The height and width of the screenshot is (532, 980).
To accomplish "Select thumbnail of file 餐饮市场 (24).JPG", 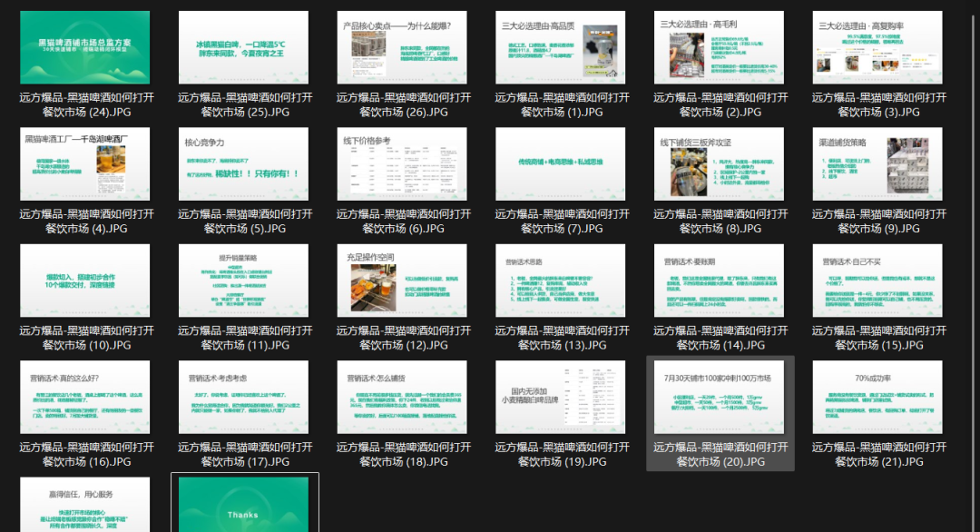I will tap(85, 47).
